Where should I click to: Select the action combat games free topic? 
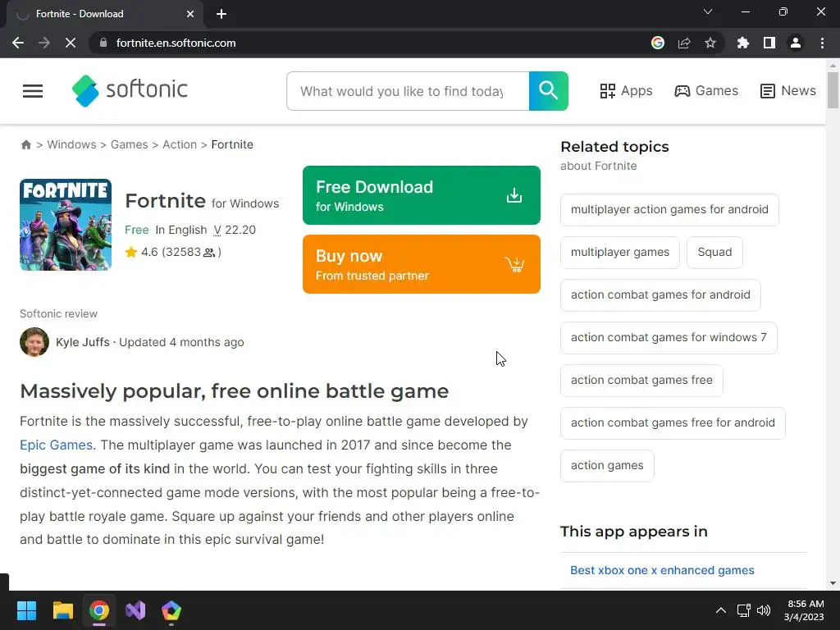(x=641, y=381)
